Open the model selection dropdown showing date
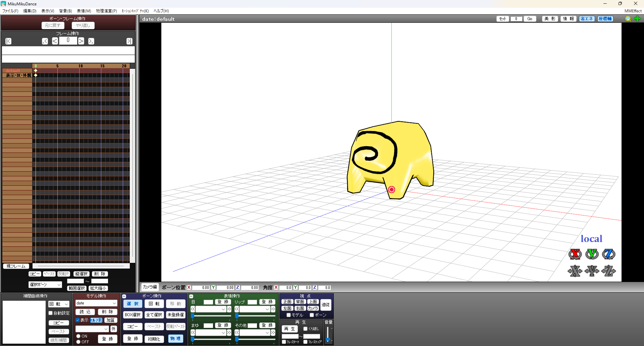644x346 pixels. point(96,303)
